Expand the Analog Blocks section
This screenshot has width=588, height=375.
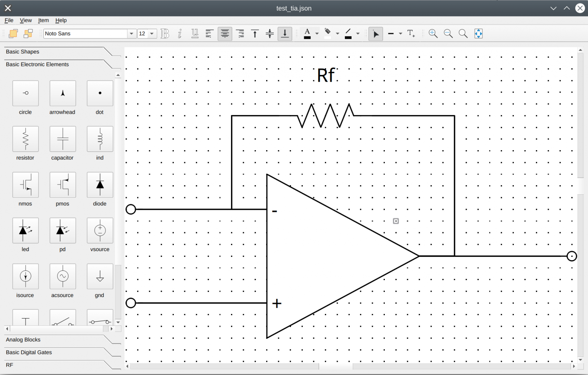tap(23, 340)
